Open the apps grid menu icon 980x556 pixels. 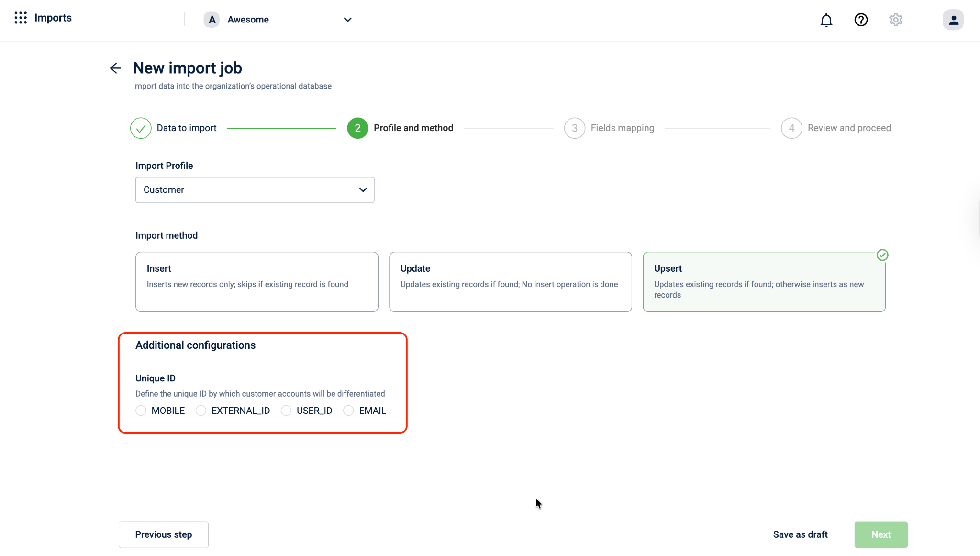[21, 18]
